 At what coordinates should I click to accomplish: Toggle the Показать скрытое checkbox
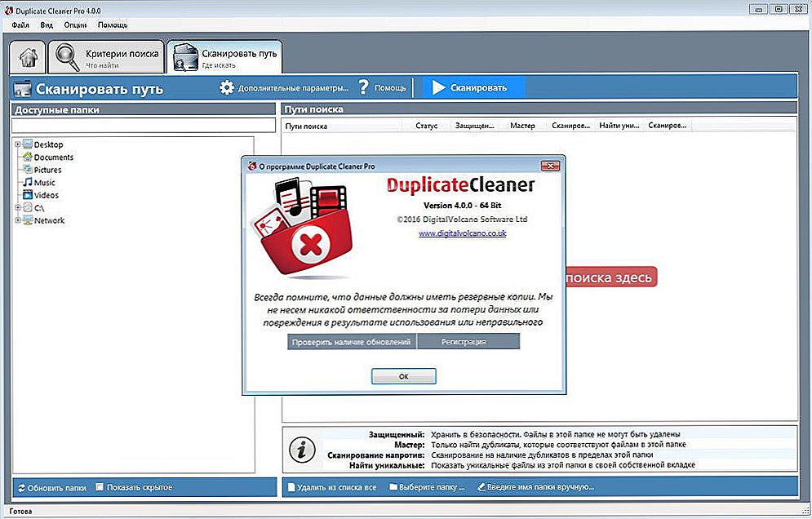100,487
